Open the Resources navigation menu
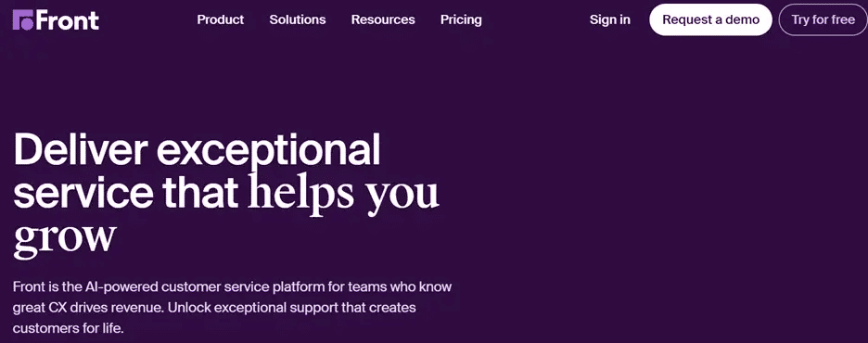The height and width of the screenshot is (343, 868). click(383, 19)
